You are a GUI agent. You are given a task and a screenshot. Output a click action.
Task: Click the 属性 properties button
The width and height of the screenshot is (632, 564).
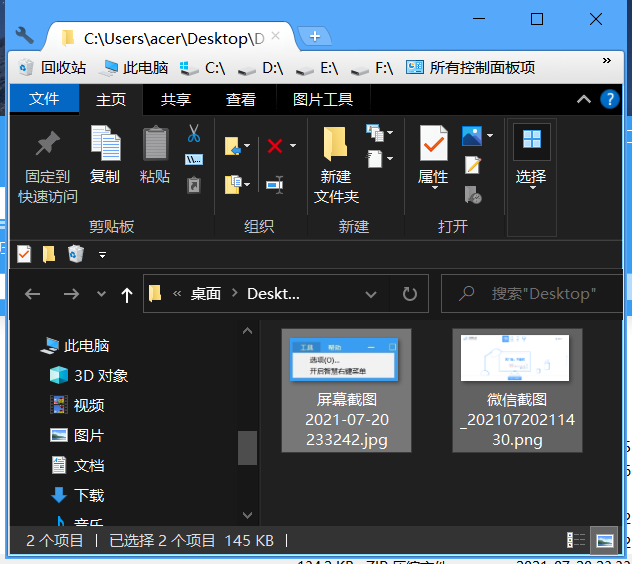point(434,157)
